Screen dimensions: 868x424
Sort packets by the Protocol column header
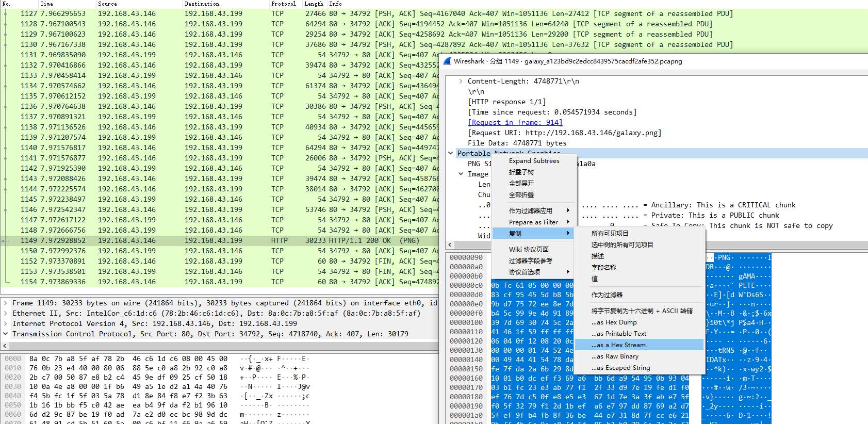(283, 4)
